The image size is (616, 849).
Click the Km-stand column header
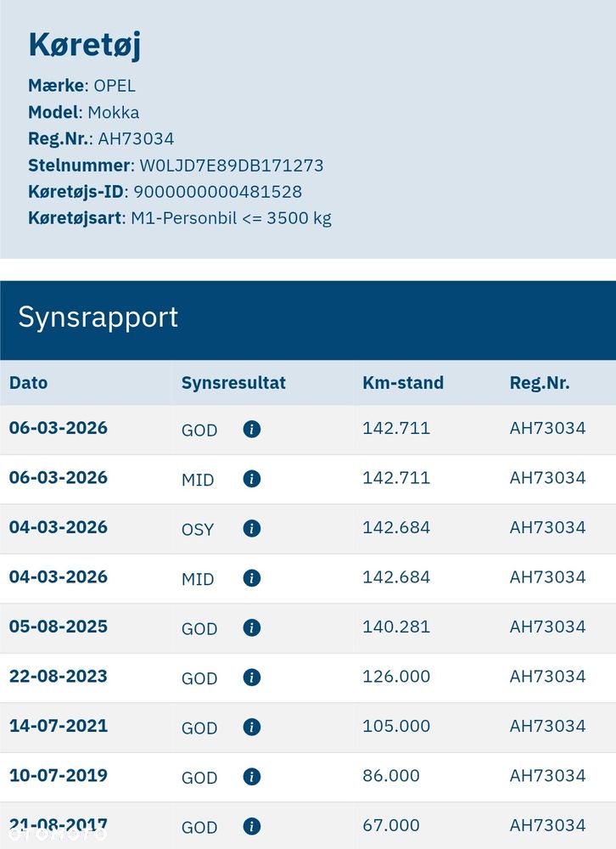click(403, 383)
